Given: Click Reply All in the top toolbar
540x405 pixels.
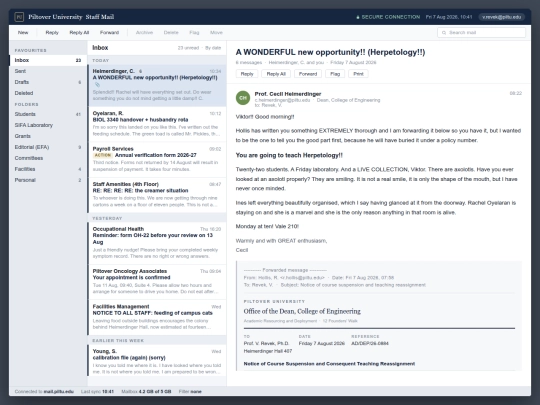Looking at the screenshot, I should [x=79, y=33].
